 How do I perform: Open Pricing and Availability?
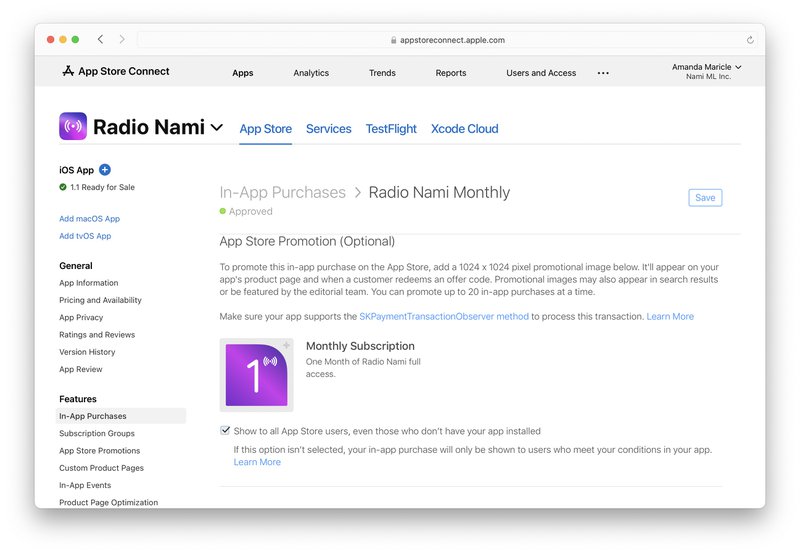[101, 300]
